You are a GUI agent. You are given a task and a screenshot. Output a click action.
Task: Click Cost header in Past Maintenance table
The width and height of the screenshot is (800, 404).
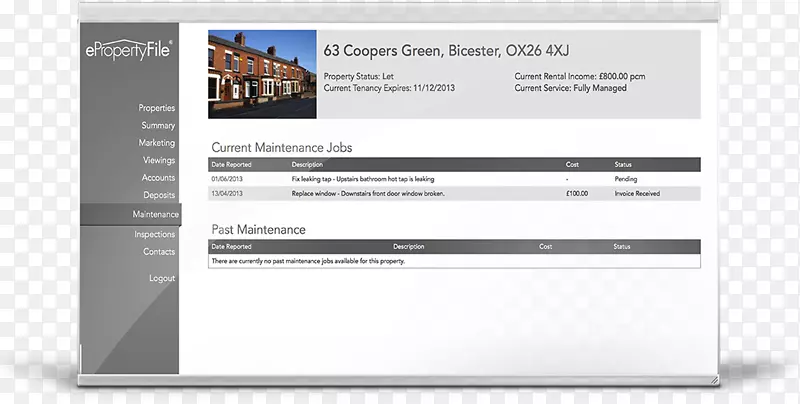[545, 246]
